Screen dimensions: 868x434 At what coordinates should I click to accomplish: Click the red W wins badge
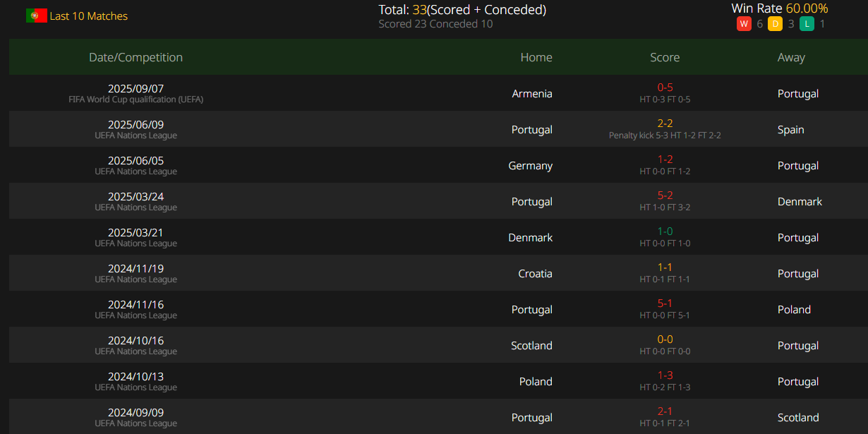coord(744,24)
